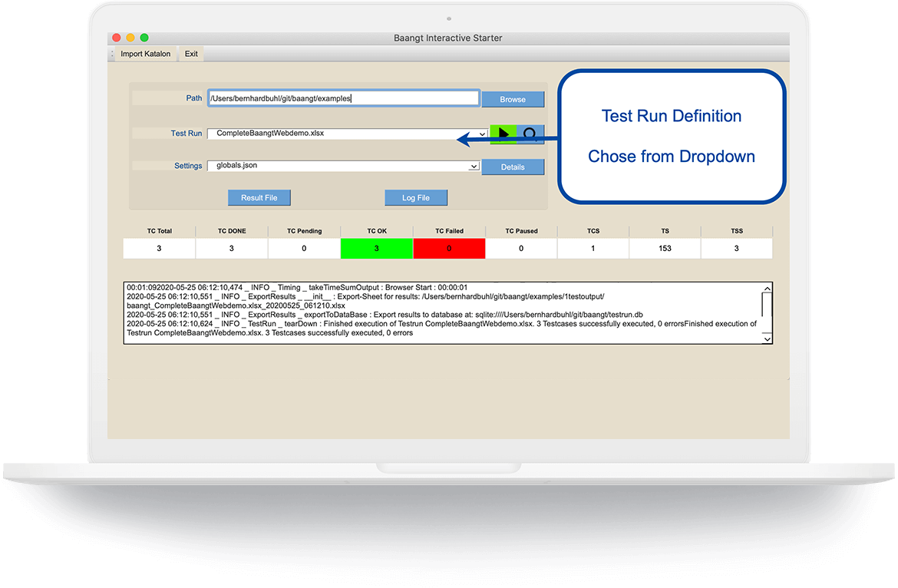
Task: Click the TC Paused header
Action: [x=521, y=231]
